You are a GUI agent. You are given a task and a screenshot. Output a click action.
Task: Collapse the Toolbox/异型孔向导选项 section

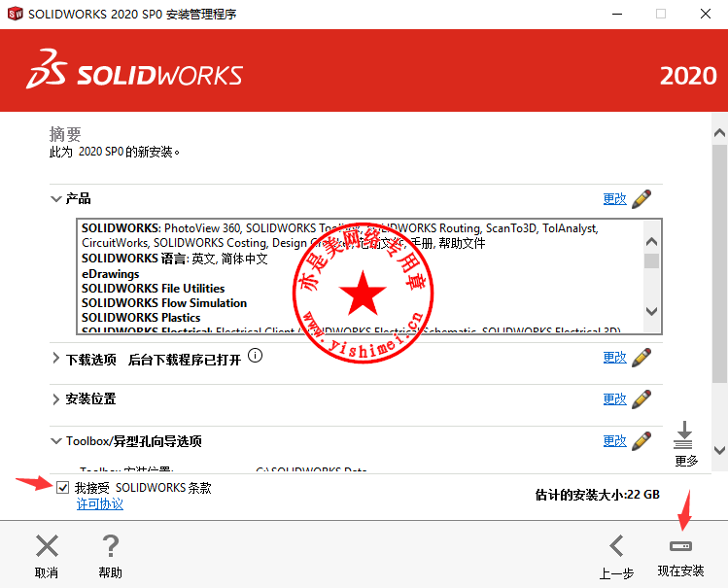55,441
